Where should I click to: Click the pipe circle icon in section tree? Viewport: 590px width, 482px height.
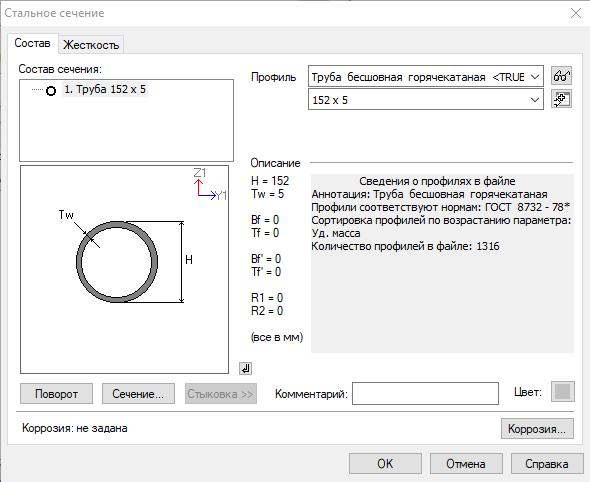(51, 91)
